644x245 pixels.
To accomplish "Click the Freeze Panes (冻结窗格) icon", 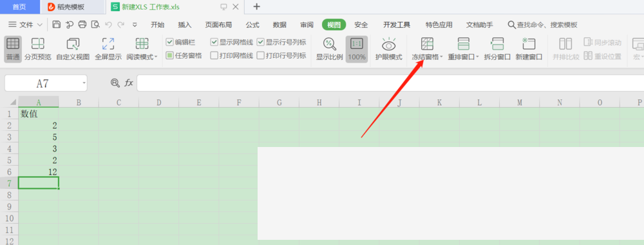I will (x=428, y=44).
